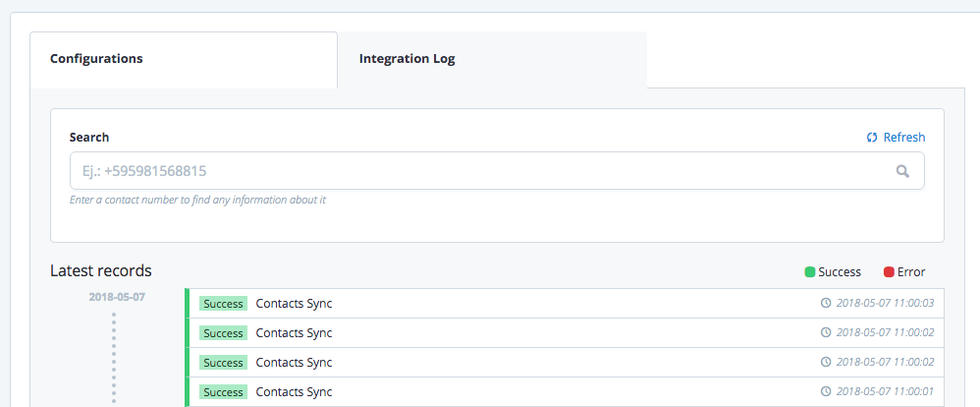This screenshot has width=980, height=407.
Task: Click the Latest records heading
Action: (101, 270)
